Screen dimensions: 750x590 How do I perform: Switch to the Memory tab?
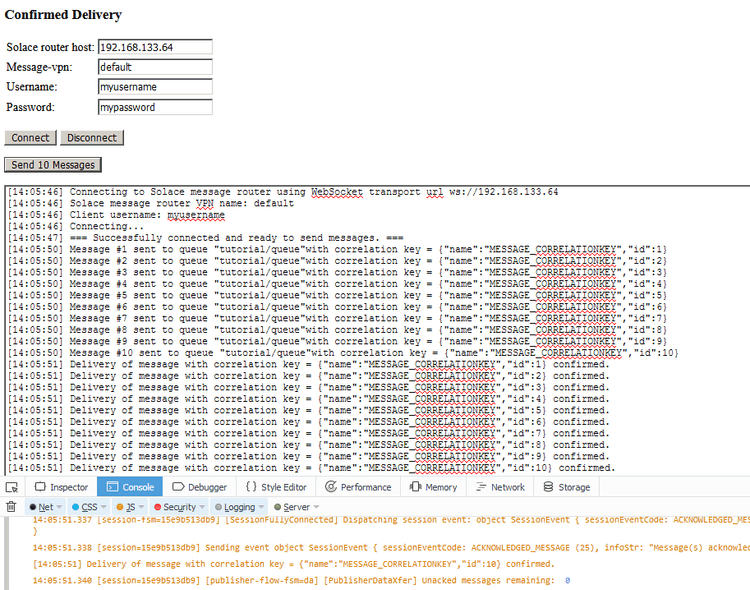(432, 487)
